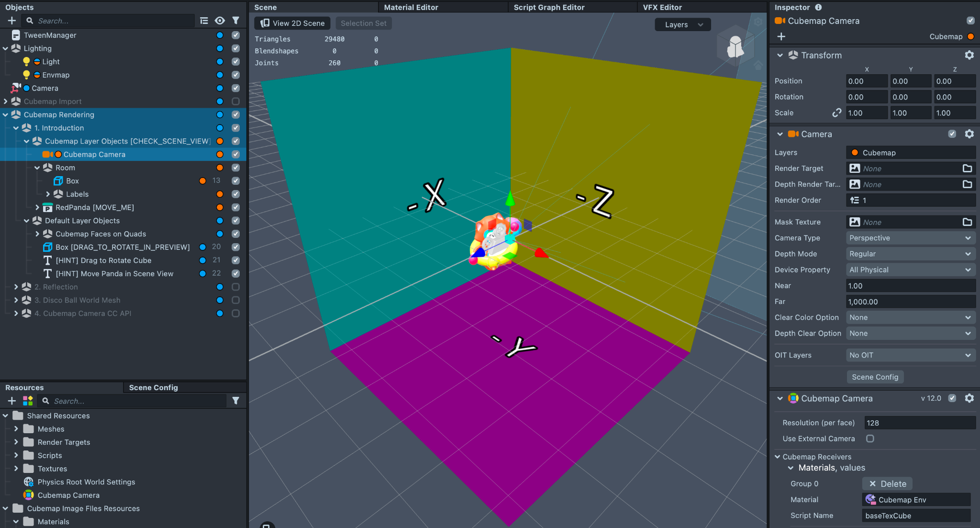This screenshot has width=980, height=528.
Task: Toggle the Objects panel eye visibility icon
Action: (220, 21)
